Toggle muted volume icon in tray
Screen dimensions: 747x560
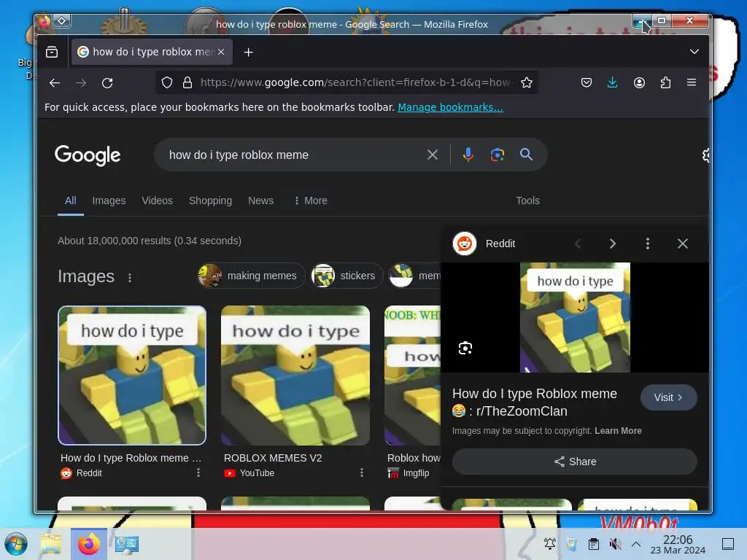click(x=615, y=544)
